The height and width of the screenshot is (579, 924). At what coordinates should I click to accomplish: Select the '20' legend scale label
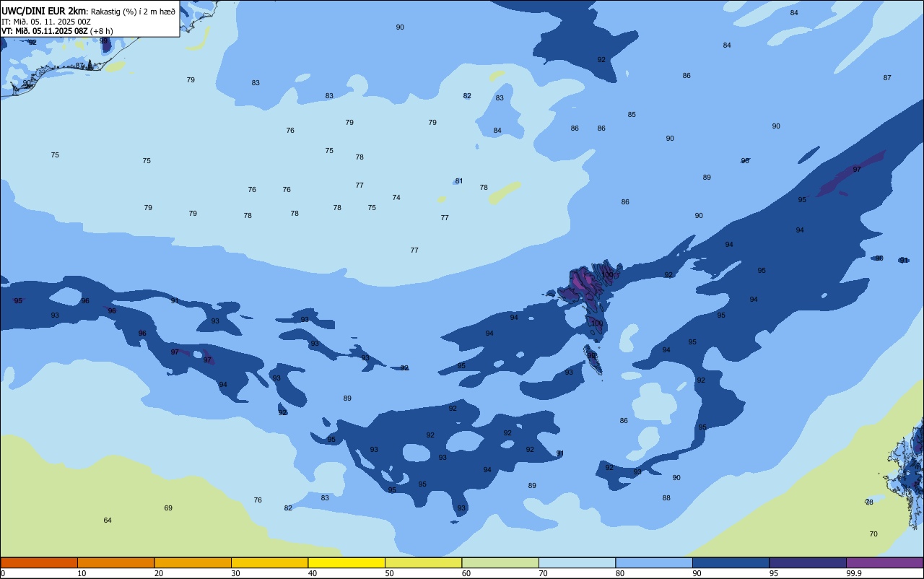[159, 573]
